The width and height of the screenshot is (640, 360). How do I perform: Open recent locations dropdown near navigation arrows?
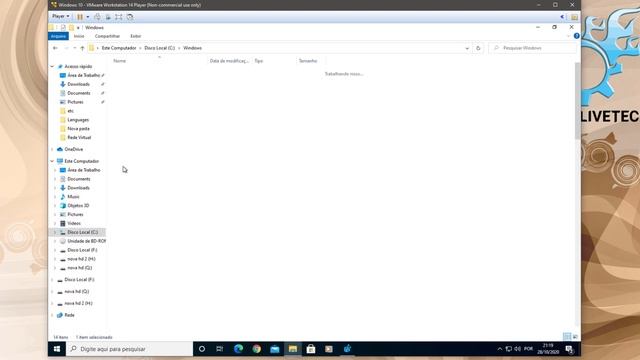click(74, 48)
